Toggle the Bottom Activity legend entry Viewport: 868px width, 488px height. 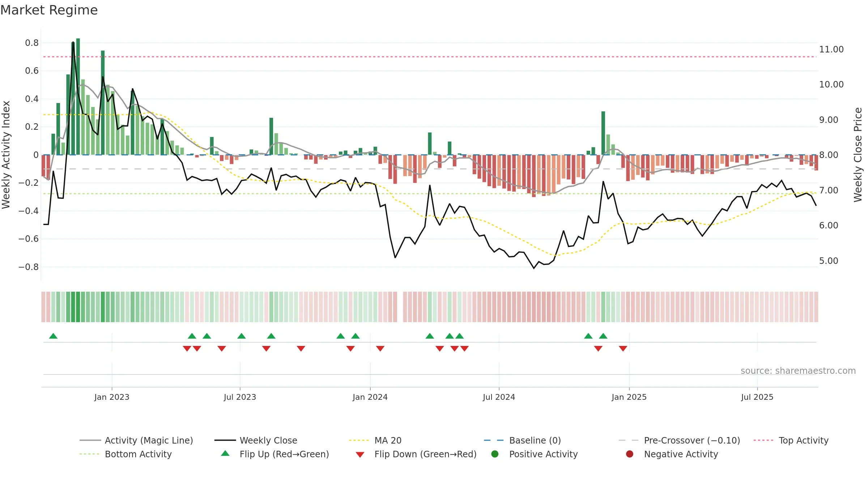coord(125,454)
